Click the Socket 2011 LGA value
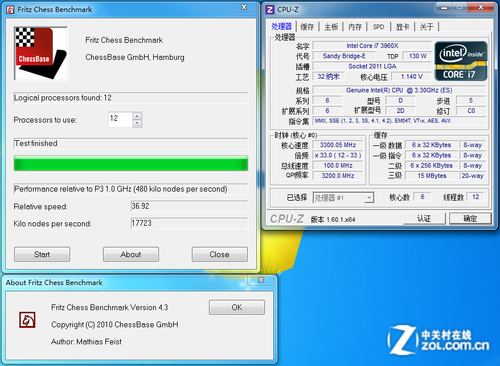Image resolution: width=500 pixels, height=366 pixels. click(x=372, y=66)
